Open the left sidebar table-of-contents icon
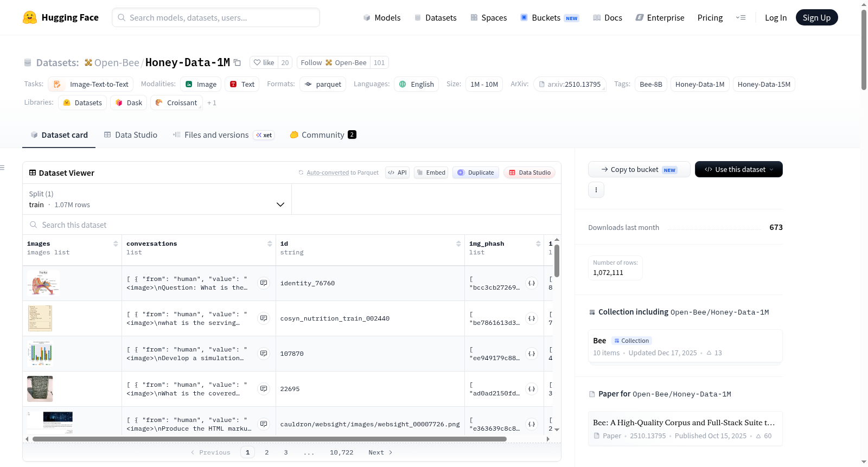Image resolution: width=868 pixels, height=467 pixels. click(3, 168)
